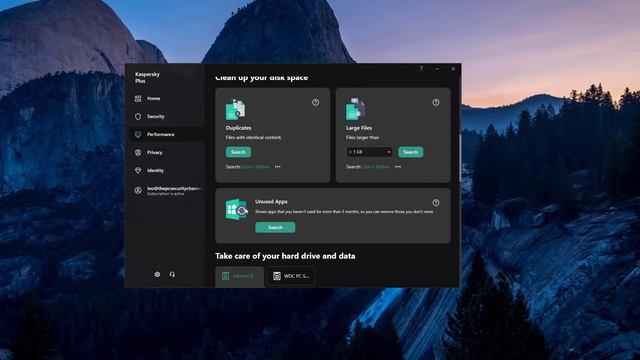
Task: Click the 'Files with identical content' description
Action: [253, 138]
